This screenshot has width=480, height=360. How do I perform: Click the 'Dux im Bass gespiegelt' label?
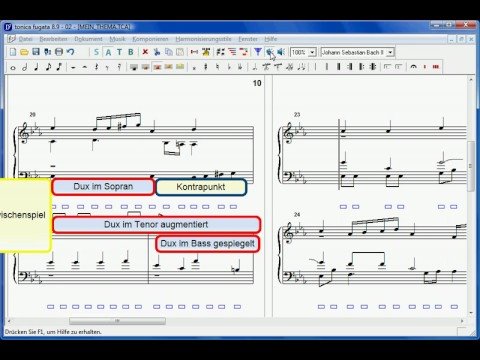[x=207, y=244]
